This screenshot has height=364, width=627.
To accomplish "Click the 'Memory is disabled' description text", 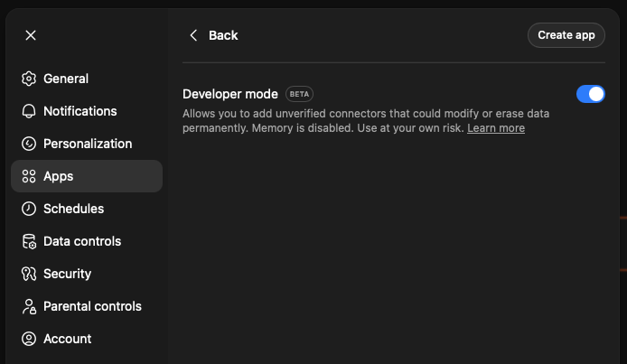I will coord(303,128).
